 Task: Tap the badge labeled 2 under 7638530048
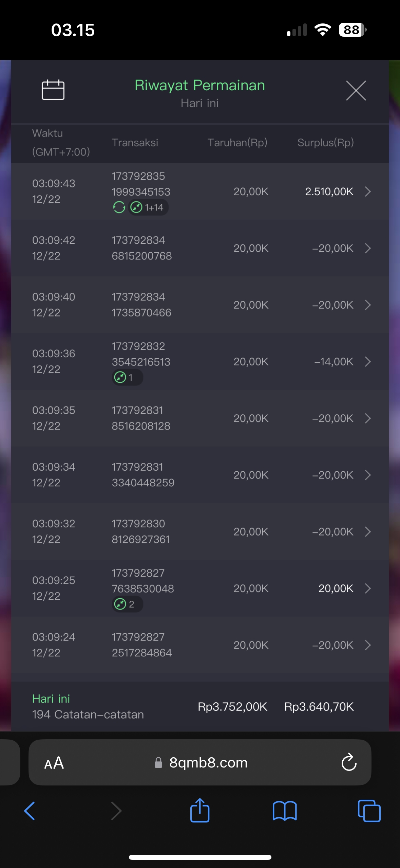pos(127,604)
